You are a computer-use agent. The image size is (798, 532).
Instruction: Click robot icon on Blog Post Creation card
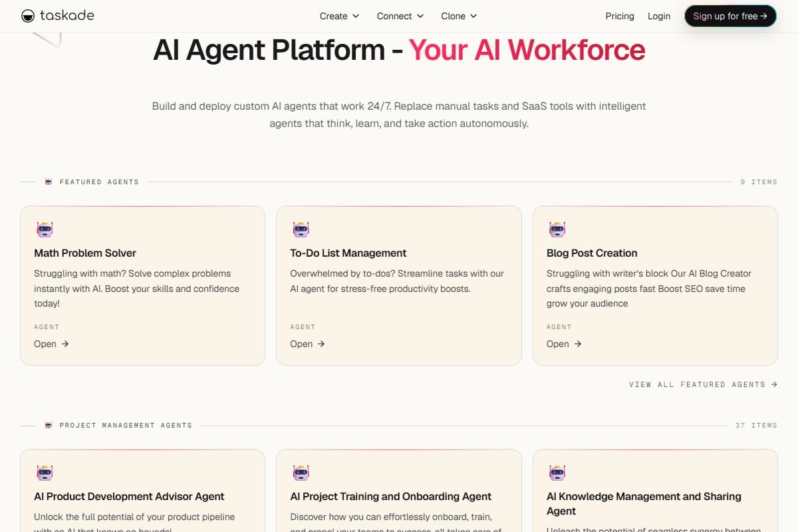click(x=557, y=229)
